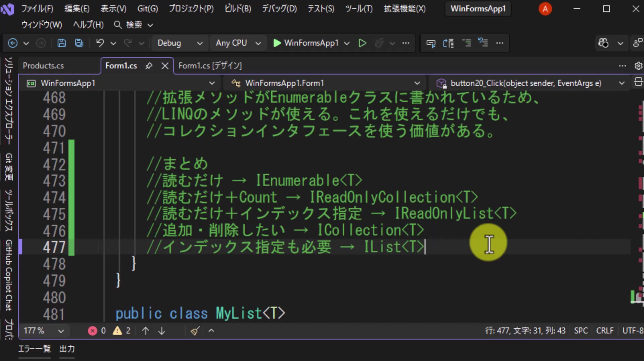Start without debugging using the outlined play icon
Image resolution: width=644 pixels, height=361 pixels.
pyautogui.click(x=362, y=43)
